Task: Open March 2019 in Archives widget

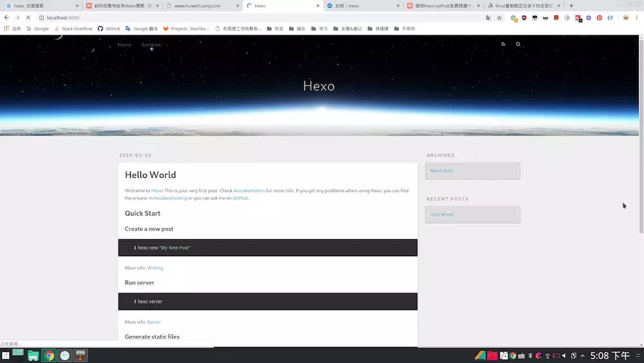Action: point(441,171)
